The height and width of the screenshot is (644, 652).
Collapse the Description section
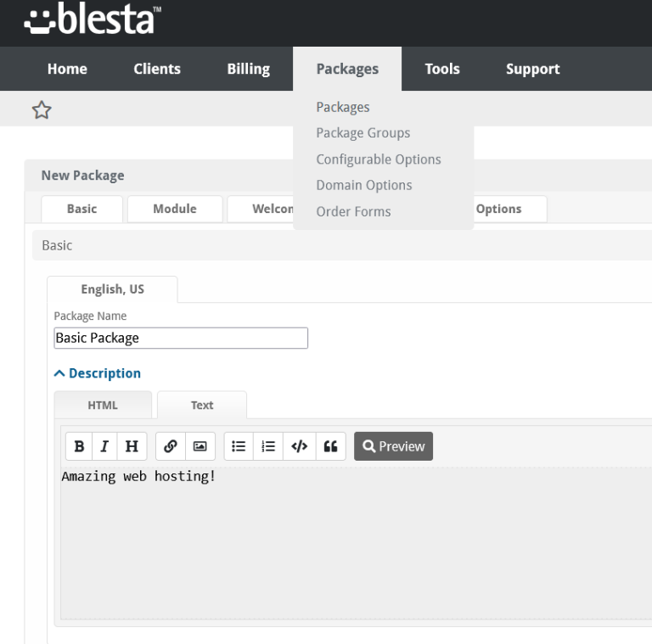tap(98, 373)
